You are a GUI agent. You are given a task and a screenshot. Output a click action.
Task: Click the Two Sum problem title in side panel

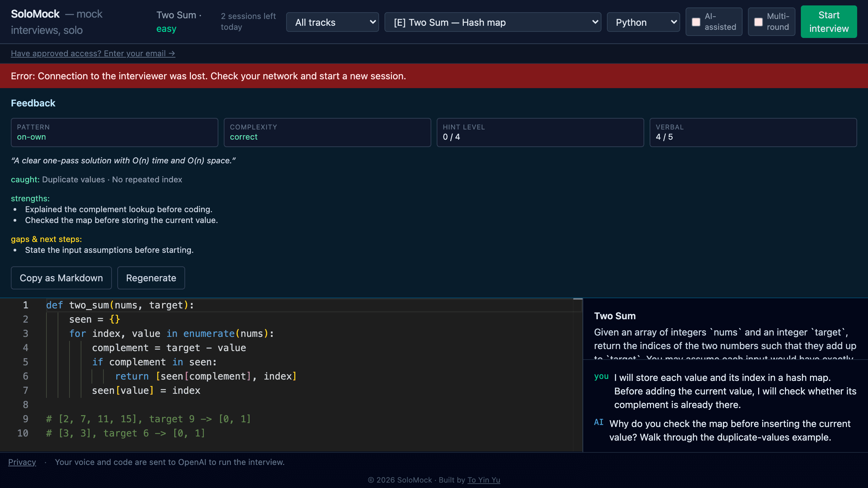[x=615, y=316]
